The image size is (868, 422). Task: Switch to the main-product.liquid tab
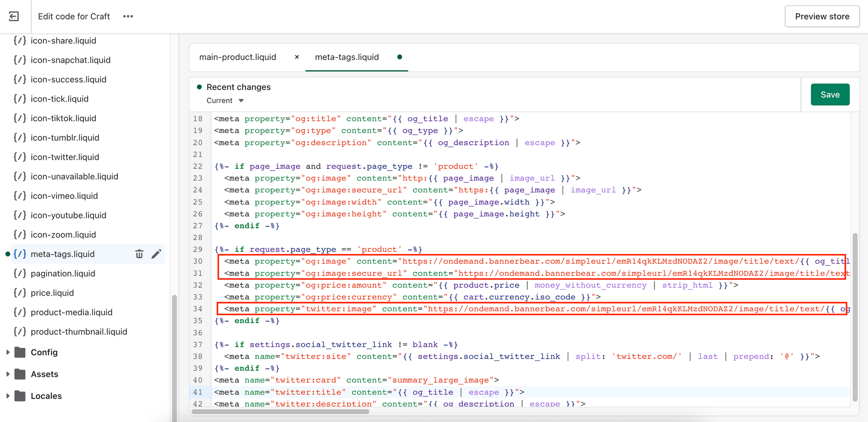click(238, 57)
